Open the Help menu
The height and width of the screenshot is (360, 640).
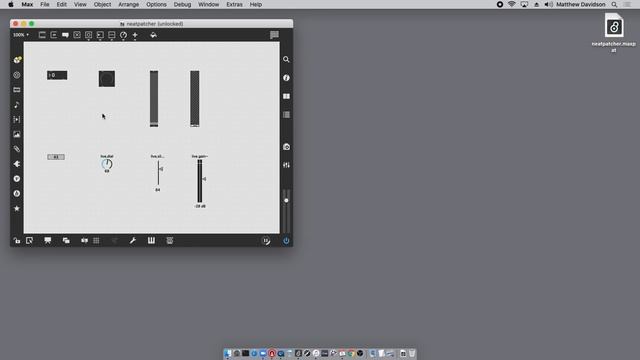point(256,4)
